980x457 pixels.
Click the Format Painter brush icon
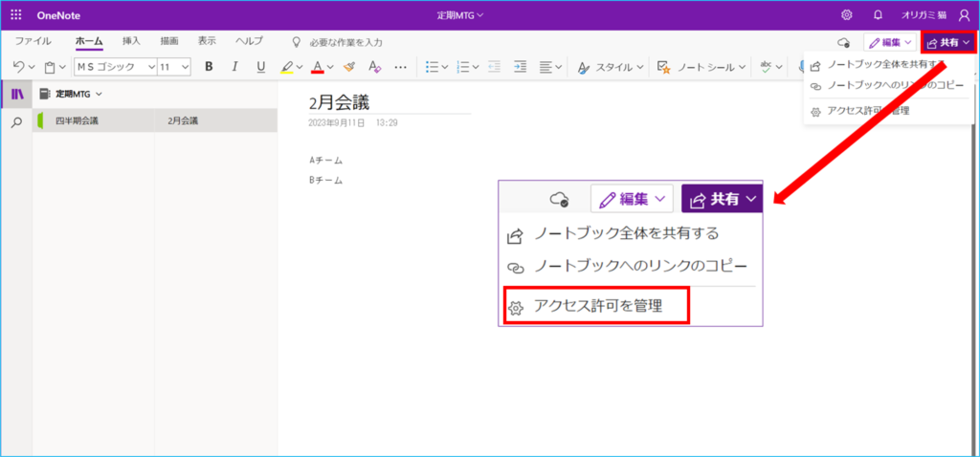coord(350,67)
